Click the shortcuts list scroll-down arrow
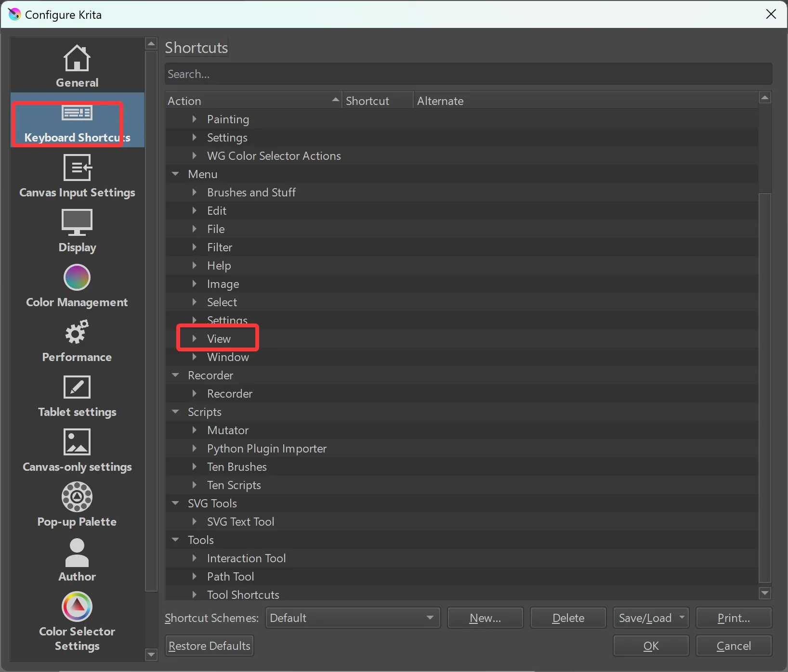The width and height of the screenshot is (788, 672). pos(765,593)
